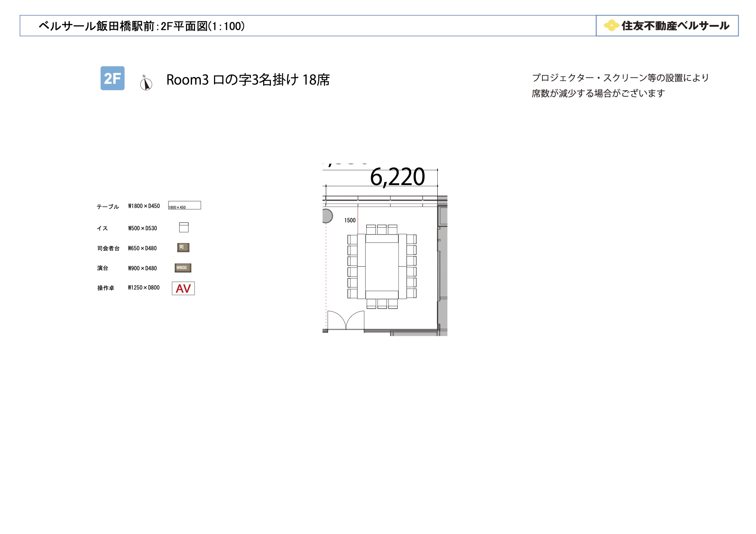Click the 6,220 dimension label

click(398, 177)
